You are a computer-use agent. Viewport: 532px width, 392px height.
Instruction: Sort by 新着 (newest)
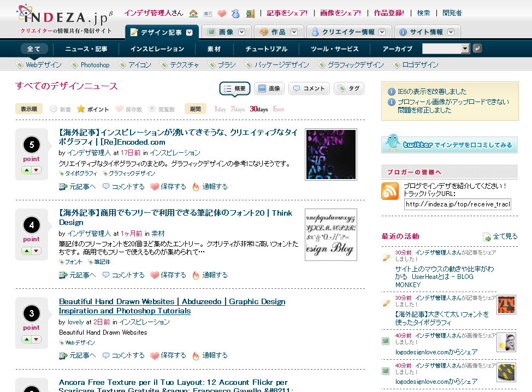[61, 109]
